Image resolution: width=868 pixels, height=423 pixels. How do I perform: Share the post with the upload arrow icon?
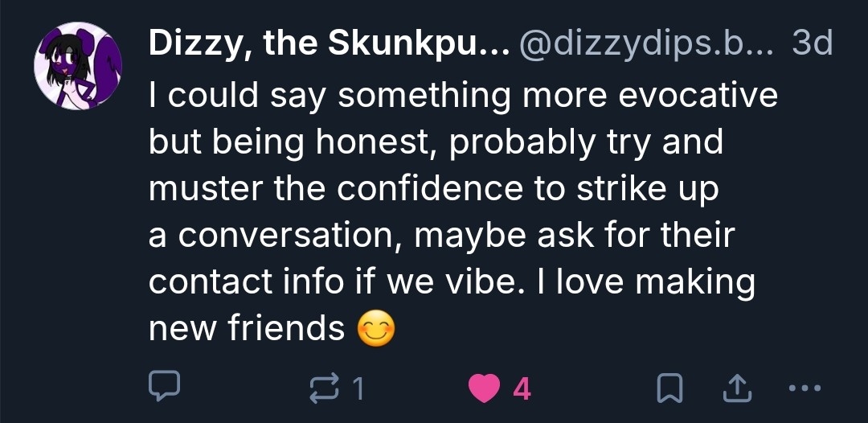pyautogui.click(x=733, y=389)
